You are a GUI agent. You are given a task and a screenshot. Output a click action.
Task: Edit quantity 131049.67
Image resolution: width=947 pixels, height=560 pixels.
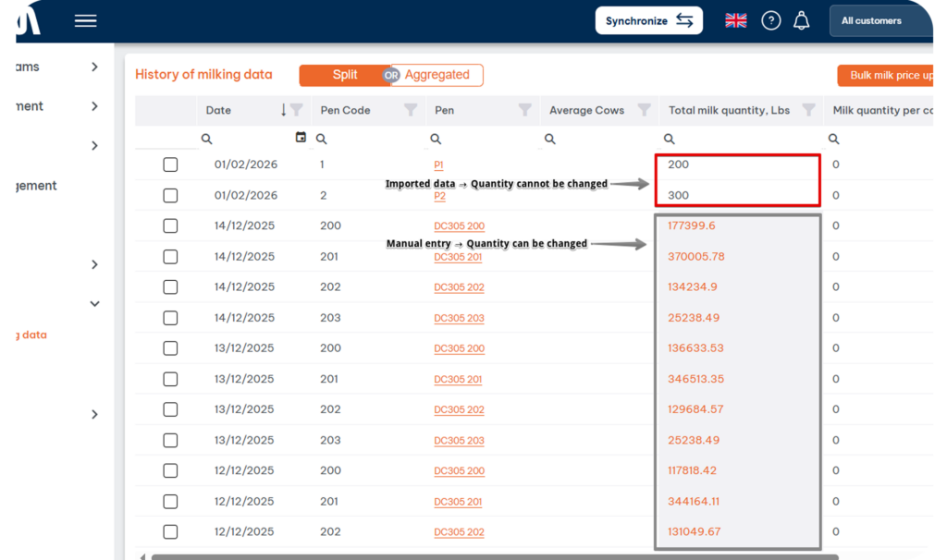tap(694, 531)
